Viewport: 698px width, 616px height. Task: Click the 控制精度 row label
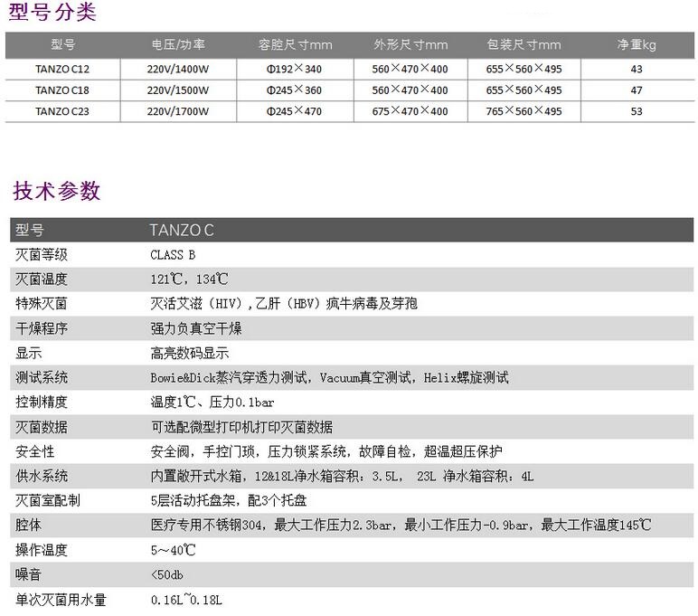click(42, 403)
